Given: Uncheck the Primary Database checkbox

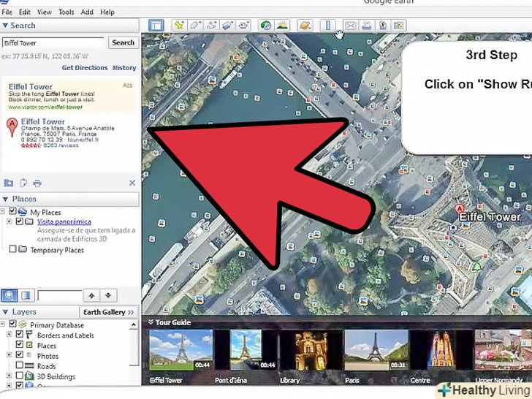Looking at the screenshot, I should point(12,324).
